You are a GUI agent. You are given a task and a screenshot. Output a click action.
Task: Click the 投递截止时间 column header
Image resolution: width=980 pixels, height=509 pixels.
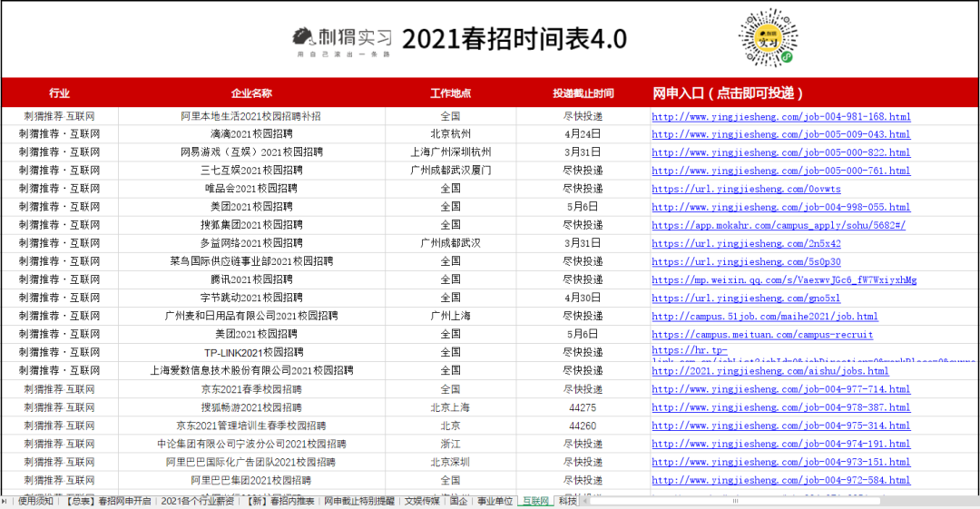[583, 93]
